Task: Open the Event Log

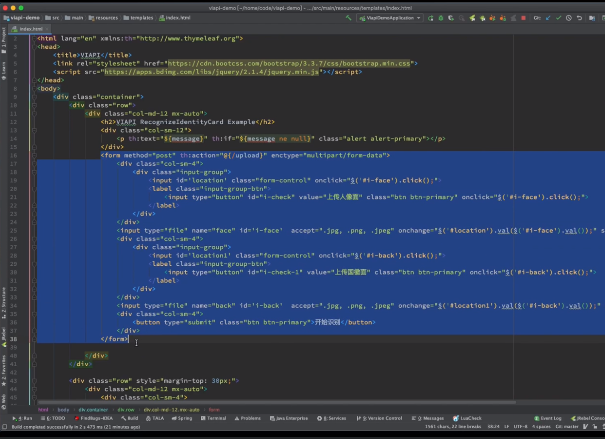Action: coord(548,418)
